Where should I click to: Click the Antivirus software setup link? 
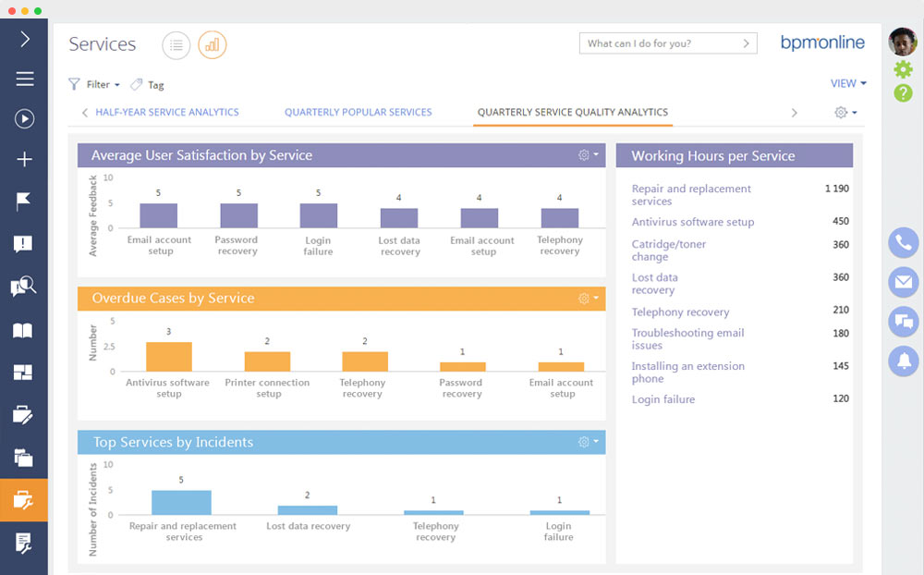(x=692, y=222)
